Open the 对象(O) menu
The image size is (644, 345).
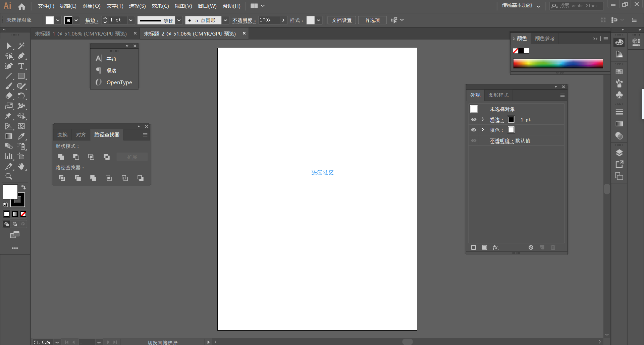coord(91,6)
